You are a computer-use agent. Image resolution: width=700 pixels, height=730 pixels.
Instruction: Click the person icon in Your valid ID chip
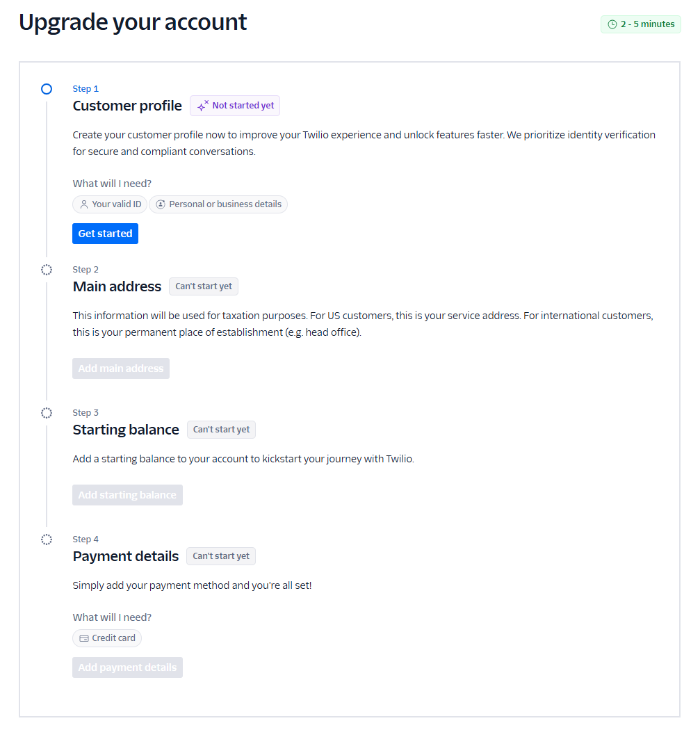coord(83,204)
